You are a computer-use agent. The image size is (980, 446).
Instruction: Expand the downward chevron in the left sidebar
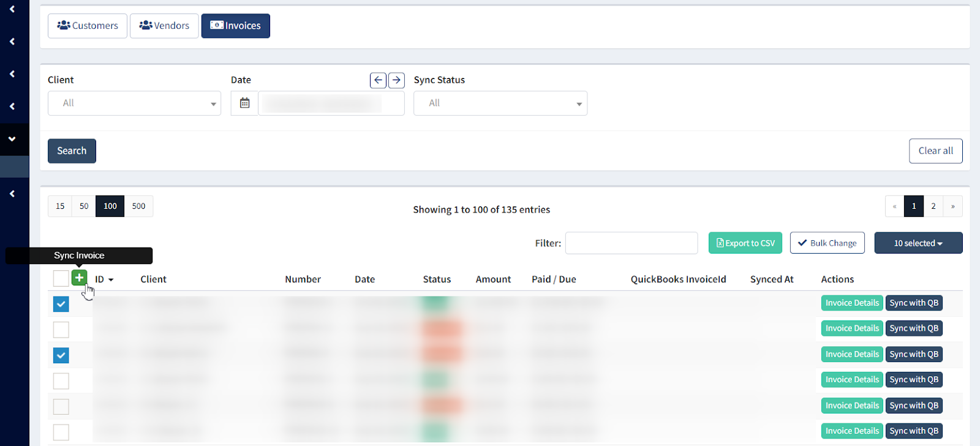coord(12,139)
